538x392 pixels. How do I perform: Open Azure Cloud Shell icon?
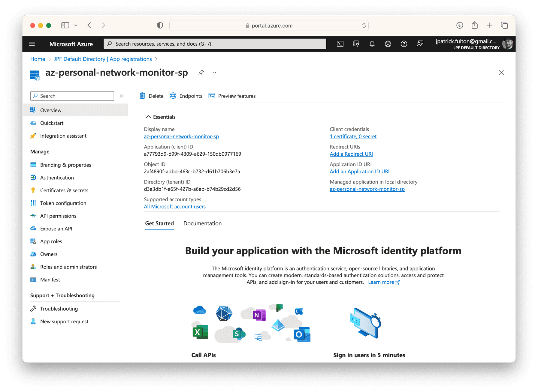pyautogui.click(x=340, y=44)
